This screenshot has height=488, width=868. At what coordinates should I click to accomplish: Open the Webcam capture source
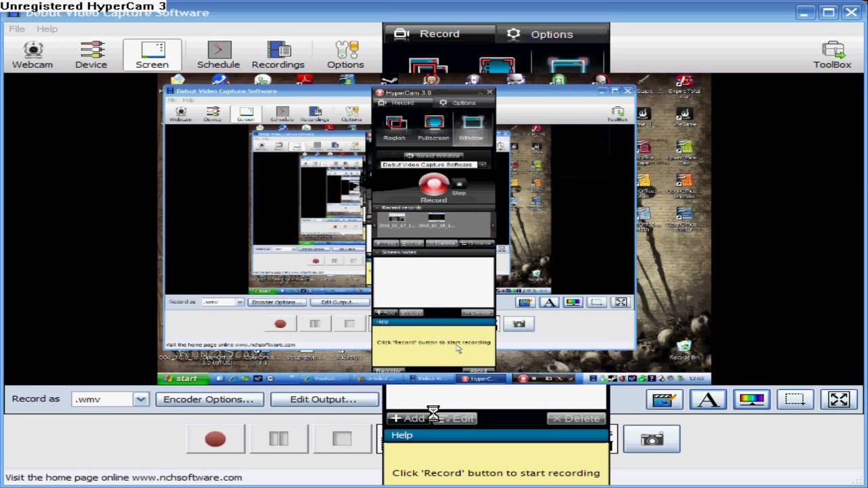[x=33, y=55]
